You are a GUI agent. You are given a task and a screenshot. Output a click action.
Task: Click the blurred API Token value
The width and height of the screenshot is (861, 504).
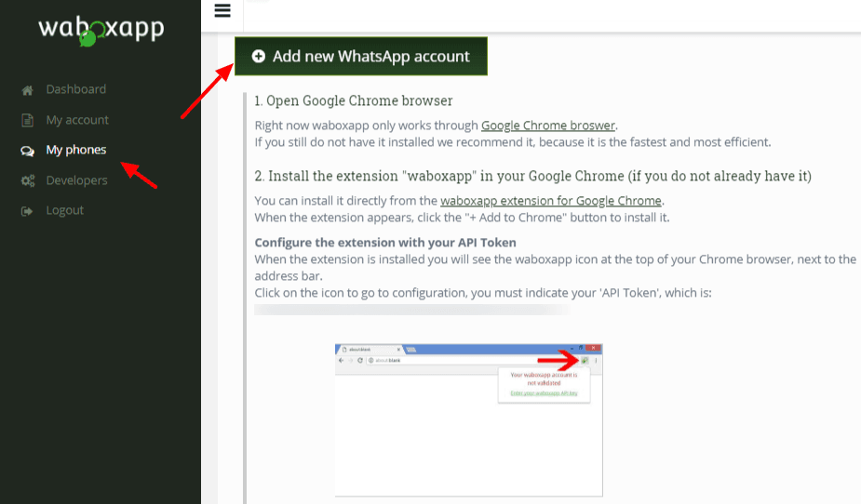pos(411,310)
